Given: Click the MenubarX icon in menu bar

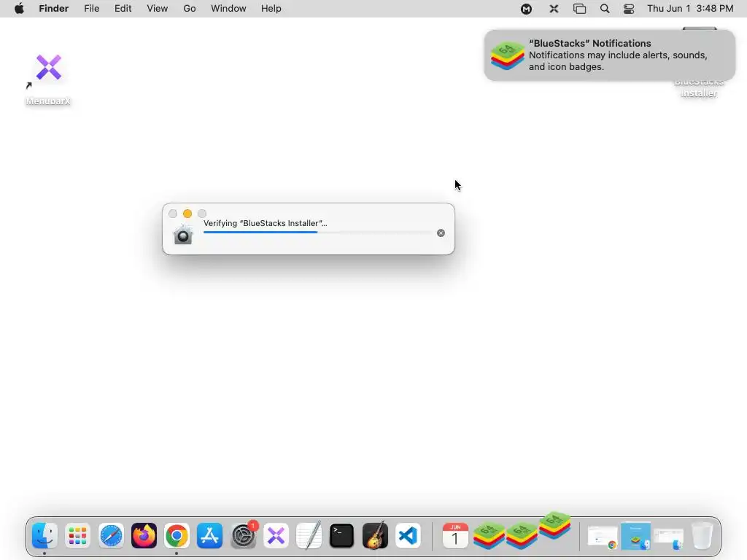Looking at the screenshot, I should click(554, 9).
